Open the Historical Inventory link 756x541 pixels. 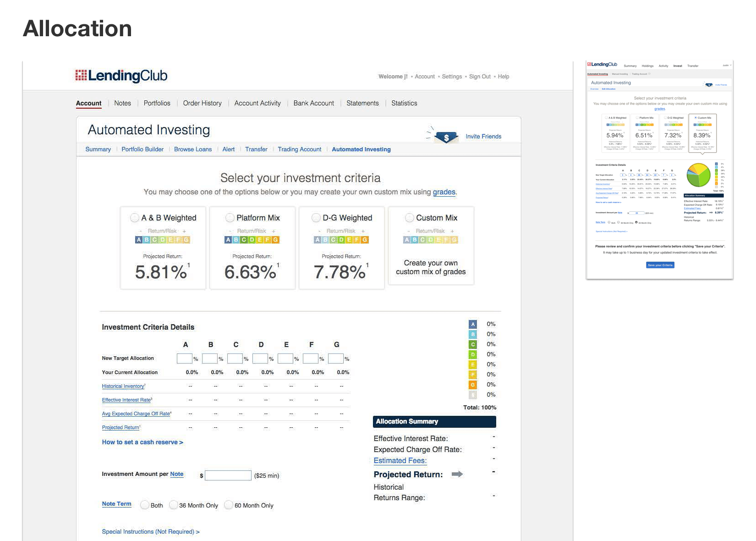[124, 386]
